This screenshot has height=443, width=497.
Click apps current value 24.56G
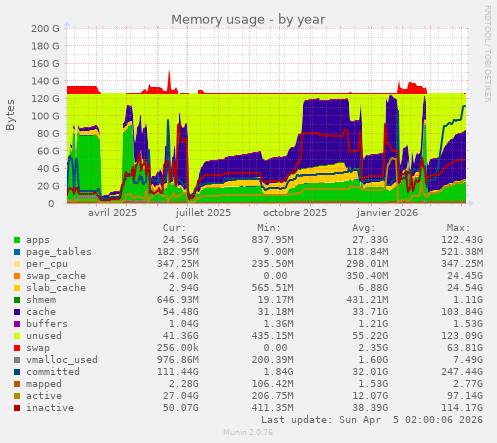[180, 240]
